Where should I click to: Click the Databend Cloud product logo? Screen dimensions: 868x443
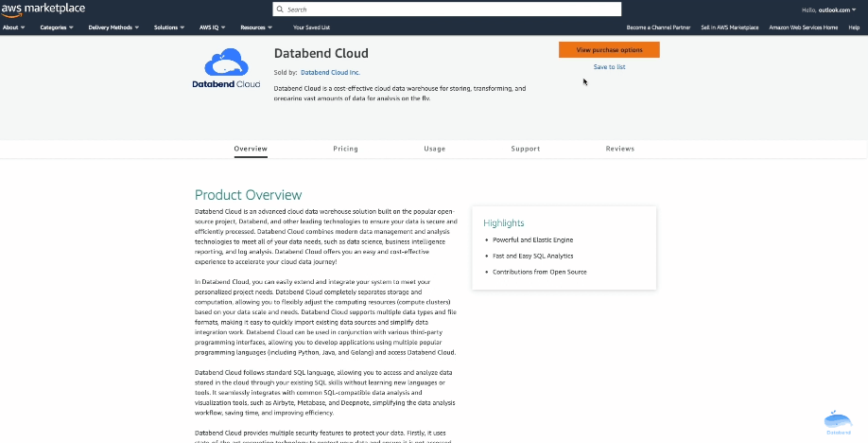(x=226, y=68)
